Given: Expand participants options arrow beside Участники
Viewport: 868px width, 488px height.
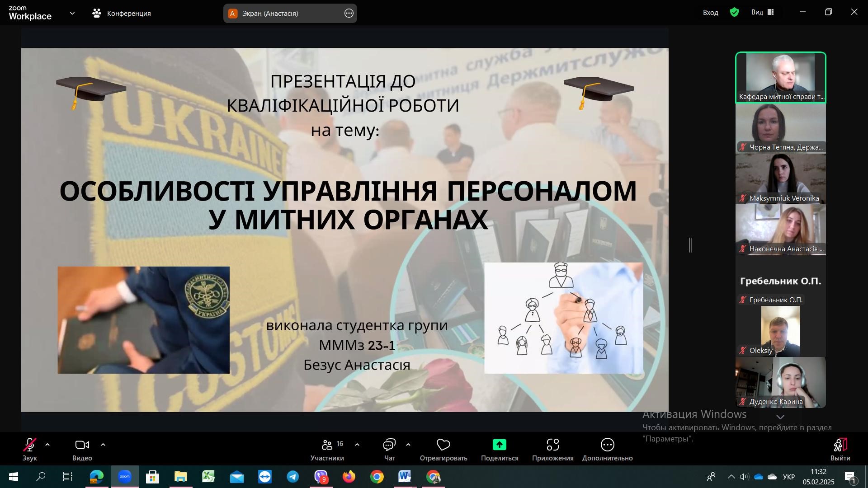Looking at the screenshot, I should click(357, 445).
